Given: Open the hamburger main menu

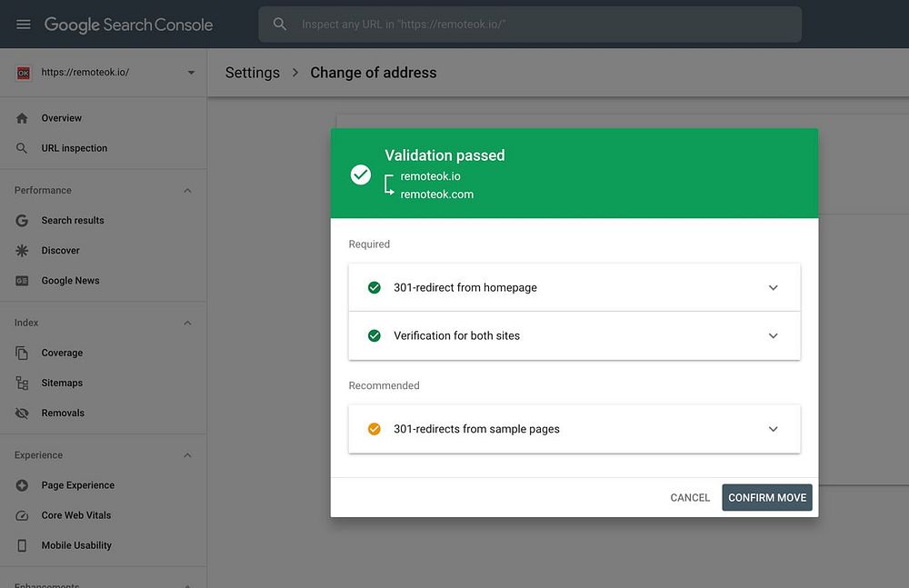Looking at the screenshot, I should point(24,25).
